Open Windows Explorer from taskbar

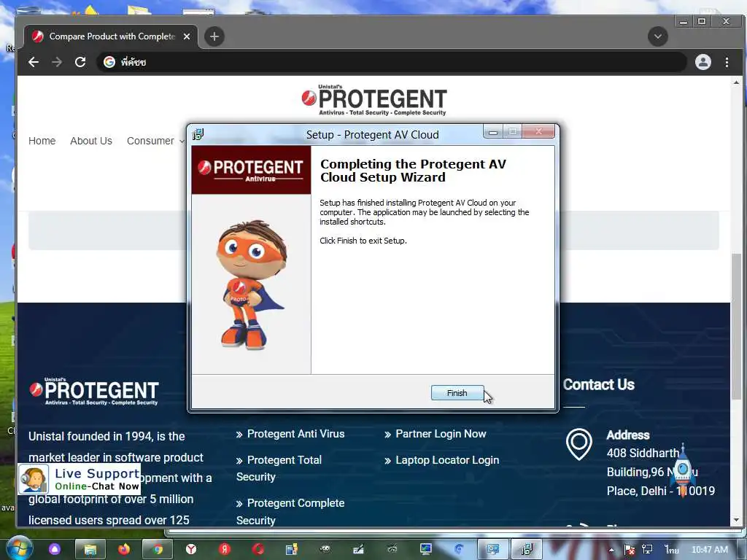click(90, 550)
